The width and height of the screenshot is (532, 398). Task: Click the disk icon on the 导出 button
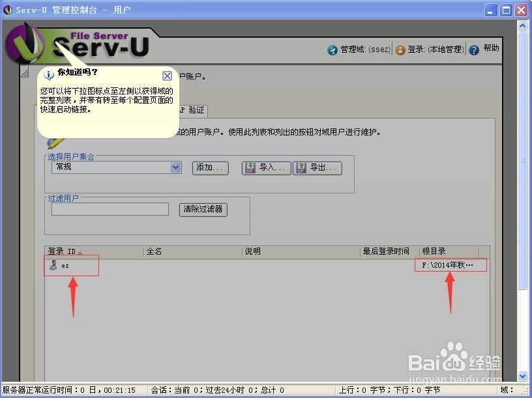pyautogui.click(x=301, y=167)
